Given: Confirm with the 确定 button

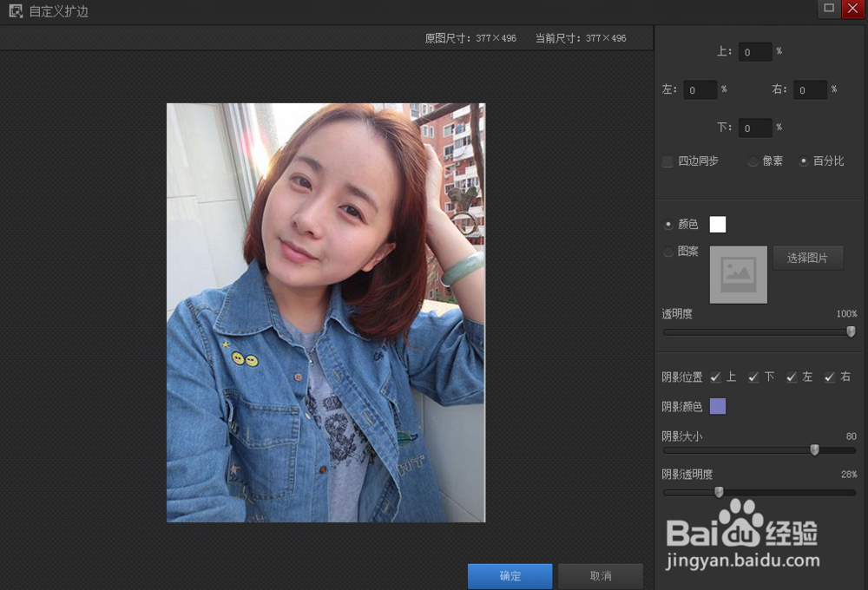Looking at the screenshot, I should point(510,575).
